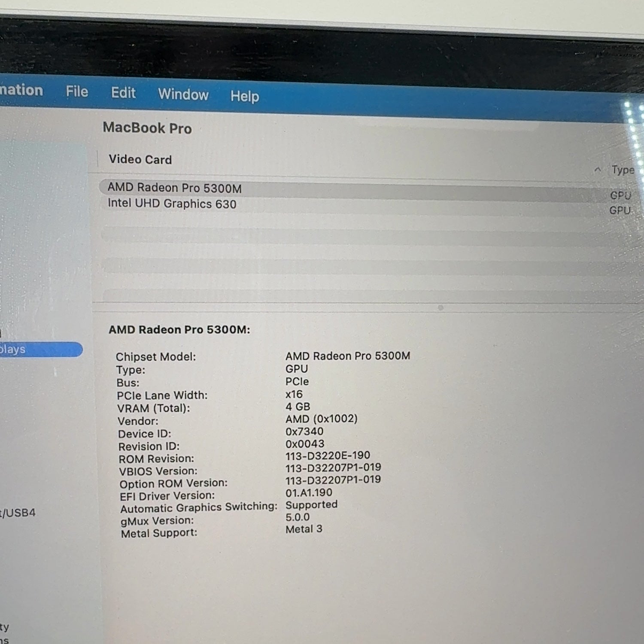Click the GPU cell in the AMD Radeon row

[620, 196]
